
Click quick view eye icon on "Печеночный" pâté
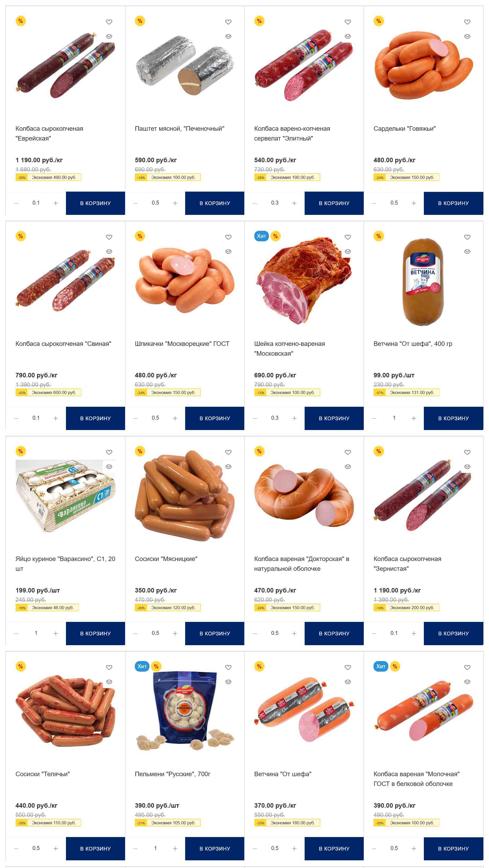click(228, 37)
